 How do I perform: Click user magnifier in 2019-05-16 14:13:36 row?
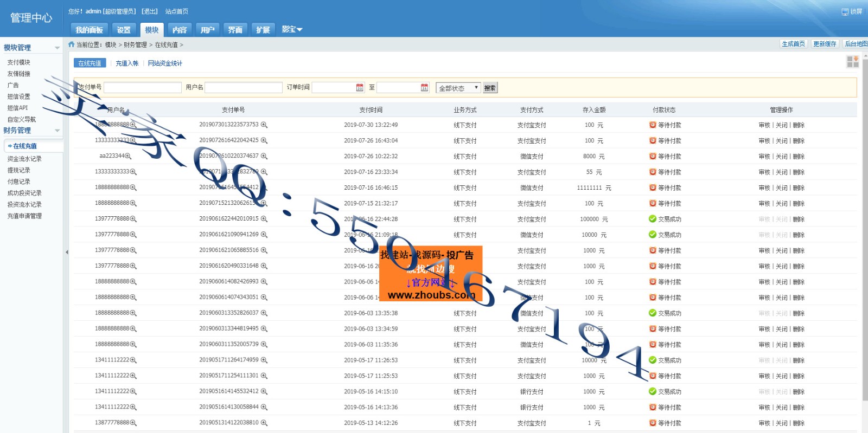[x=133, y=407]
